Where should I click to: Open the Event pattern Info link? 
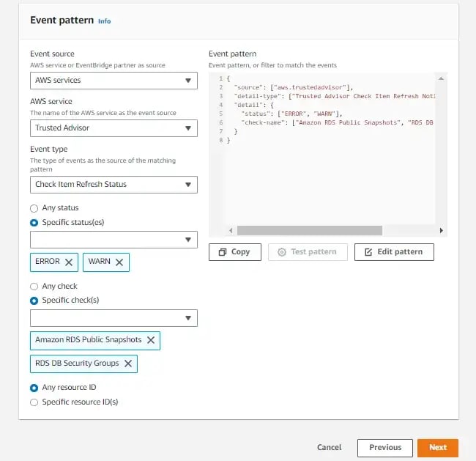[x=105, y=21]
